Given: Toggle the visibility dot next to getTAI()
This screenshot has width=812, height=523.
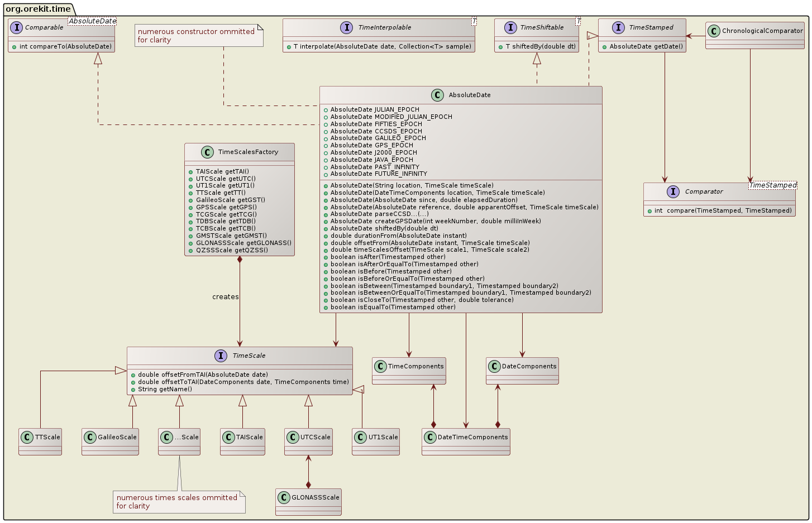Looking at the screenshot, I should pyautogui.click(x=190, y=171).
